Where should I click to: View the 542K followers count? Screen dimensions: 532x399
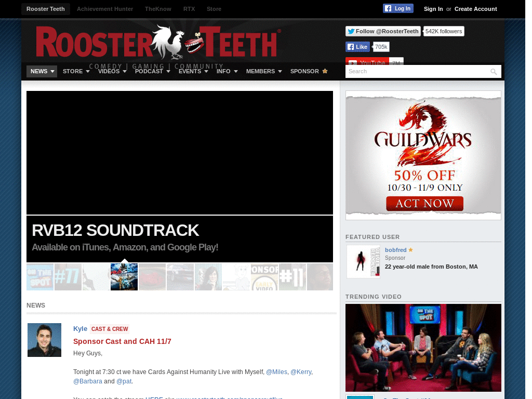tap(444, 31)
